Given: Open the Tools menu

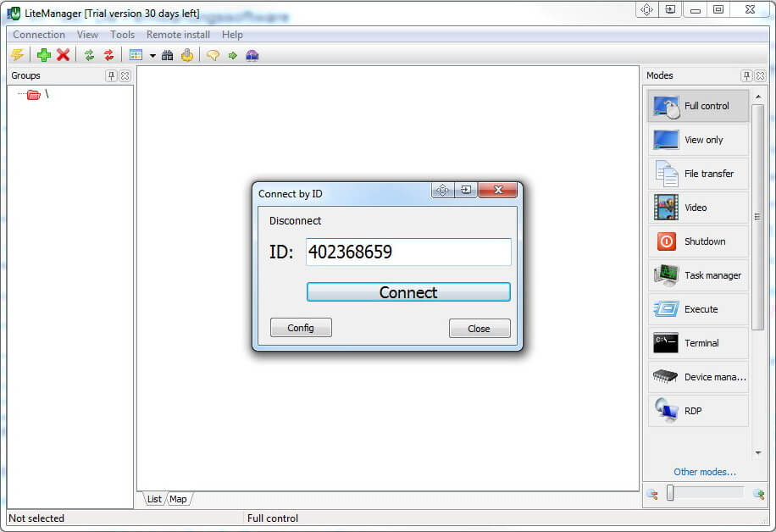Looking at the screenshot, I should tap(122, 35).
